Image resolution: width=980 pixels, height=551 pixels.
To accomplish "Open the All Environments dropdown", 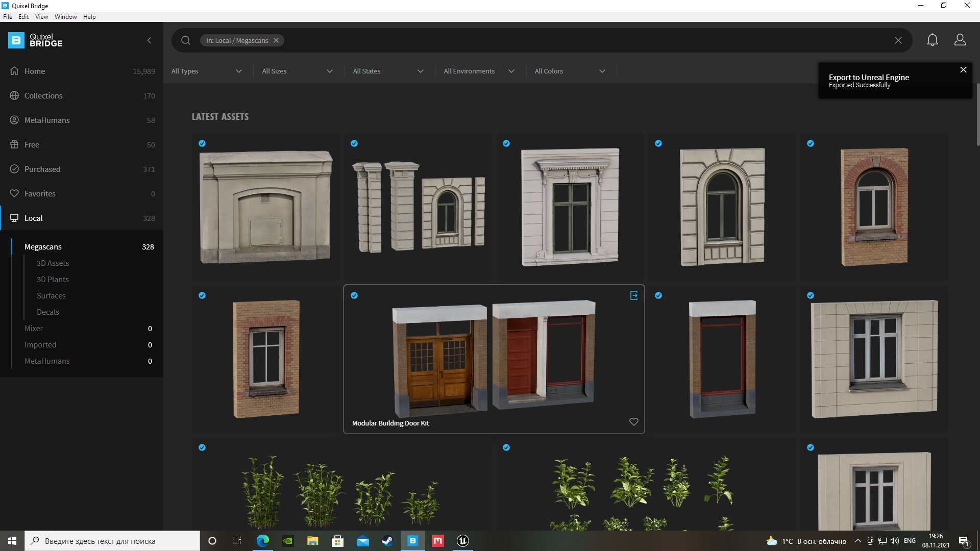I will 479,71.
